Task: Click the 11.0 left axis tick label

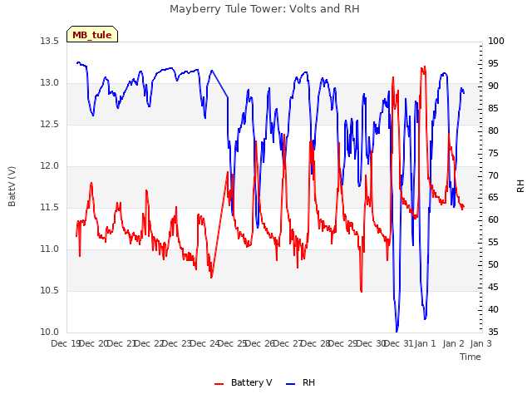Action: coord(49,249)
